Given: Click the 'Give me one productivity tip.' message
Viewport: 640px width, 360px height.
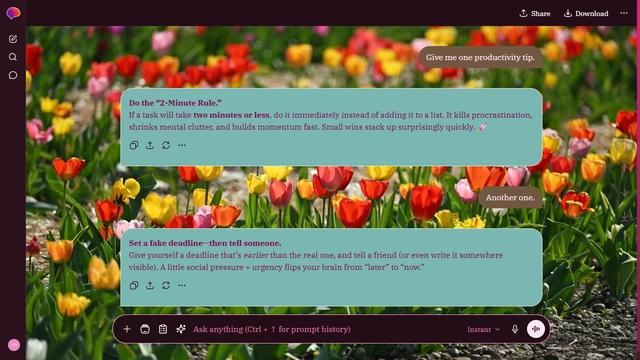Looking at the screenshot, I should [x=480, y=58].
